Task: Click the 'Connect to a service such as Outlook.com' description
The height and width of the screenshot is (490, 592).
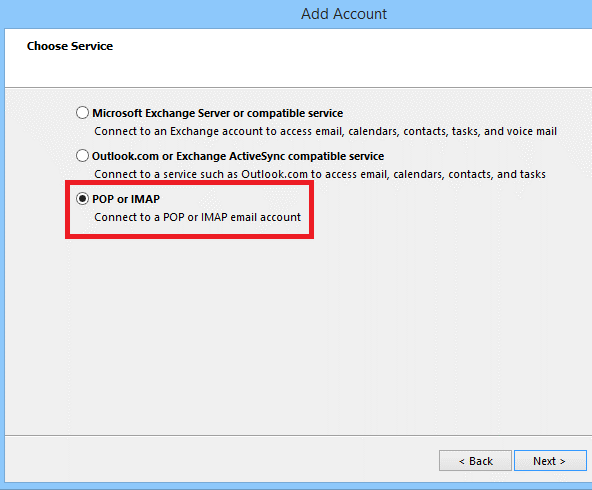Action: coord(320,174)
